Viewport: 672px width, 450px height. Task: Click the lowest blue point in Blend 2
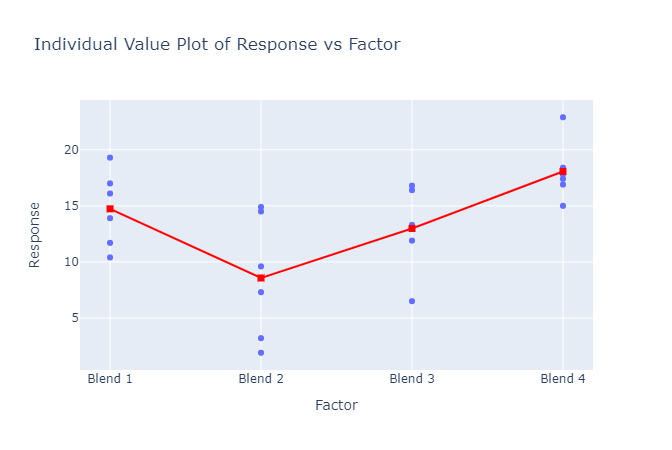(261, 353)
